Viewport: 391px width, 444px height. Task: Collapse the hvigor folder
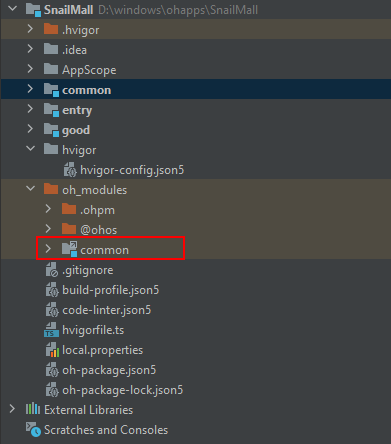[31, 149]
